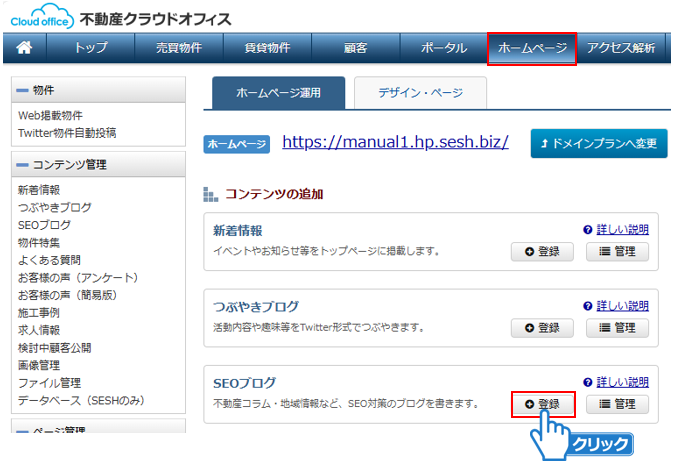Image resolution: width=678 pixels, height=469 pixels.
Task: Open the manual1.hp.sesh.biz homepage link
Action: [395, 142]
